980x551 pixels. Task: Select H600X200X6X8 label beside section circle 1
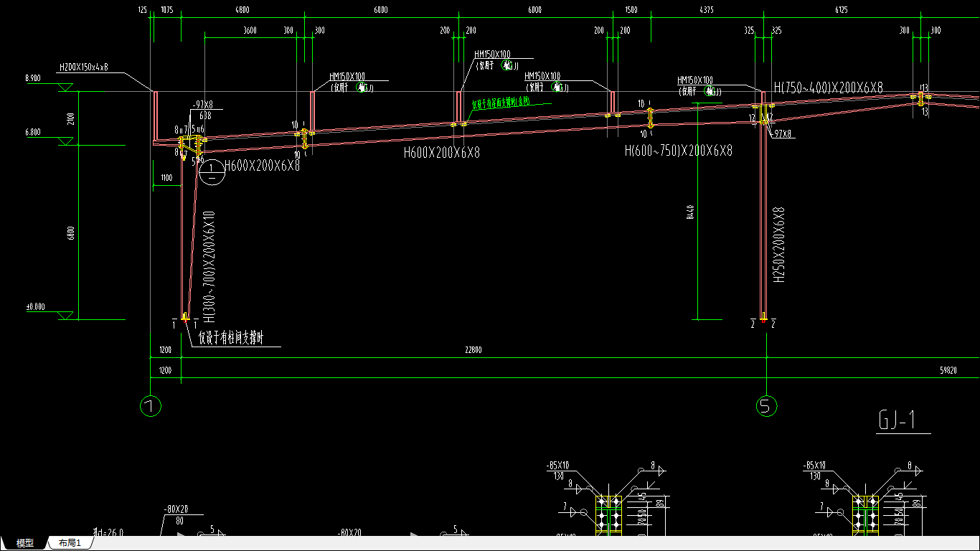point(263,166)
